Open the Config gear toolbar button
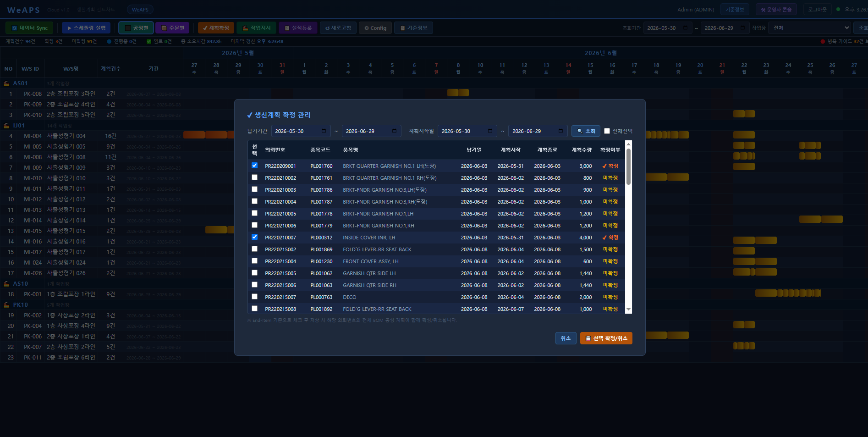Screen dimensions: 868x437 coord(375,28)
